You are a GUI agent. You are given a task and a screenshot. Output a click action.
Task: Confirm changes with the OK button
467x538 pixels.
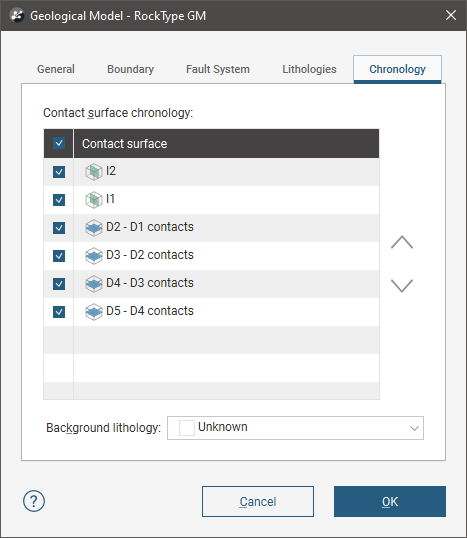(390, 501)
